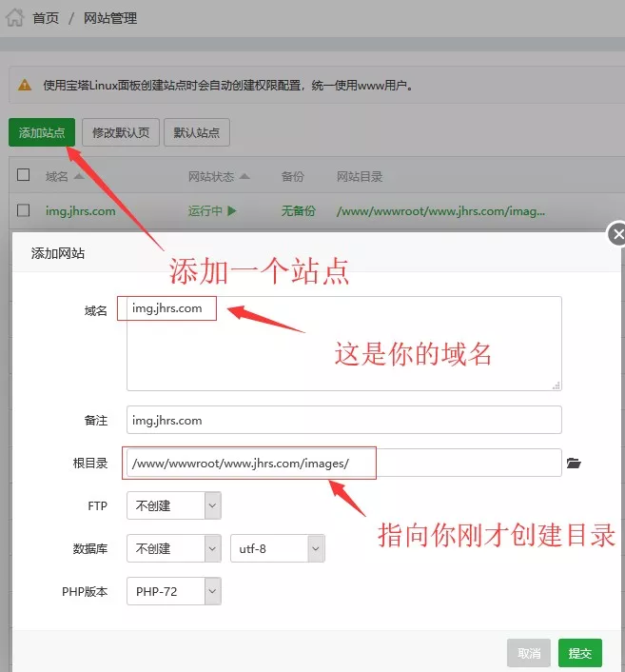Image resolution: width=625 pixels, height=672 pixels.
Task: Click the 修改默认页 button
Action: click(x=121, y=132)
